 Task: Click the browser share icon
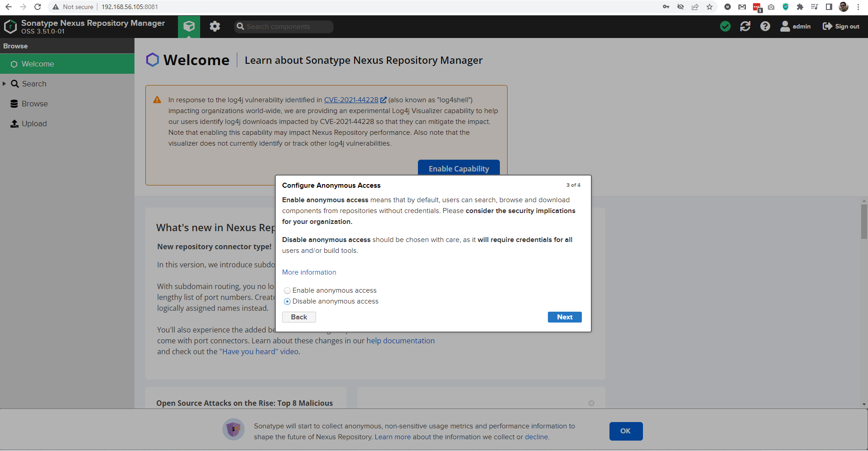click(695, 7)
